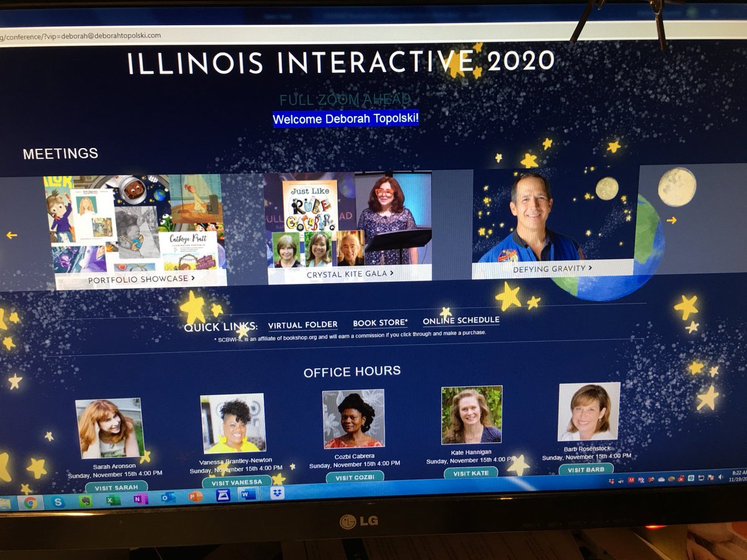Open Dropbox from the taskbar

(277, 493)
